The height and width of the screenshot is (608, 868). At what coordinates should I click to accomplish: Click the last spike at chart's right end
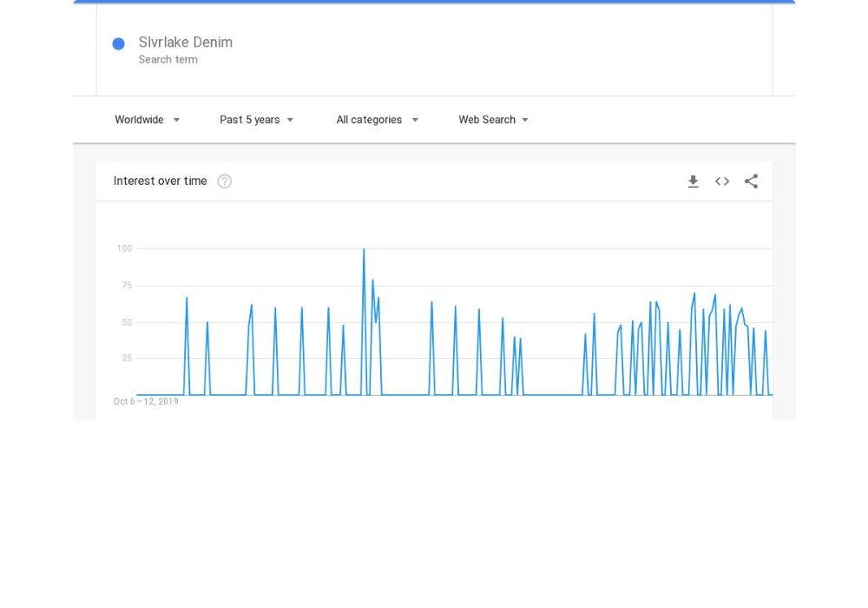(x=766, y=332)
